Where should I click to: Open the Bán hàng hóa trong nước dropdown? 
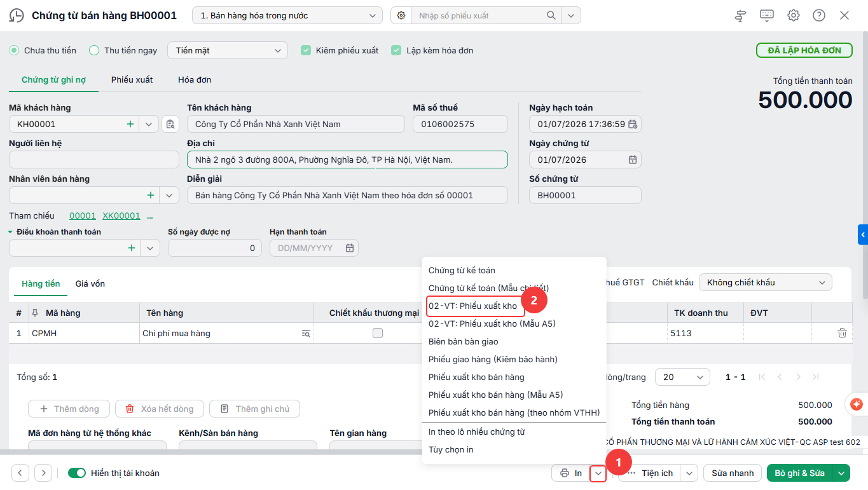point(288,15)
